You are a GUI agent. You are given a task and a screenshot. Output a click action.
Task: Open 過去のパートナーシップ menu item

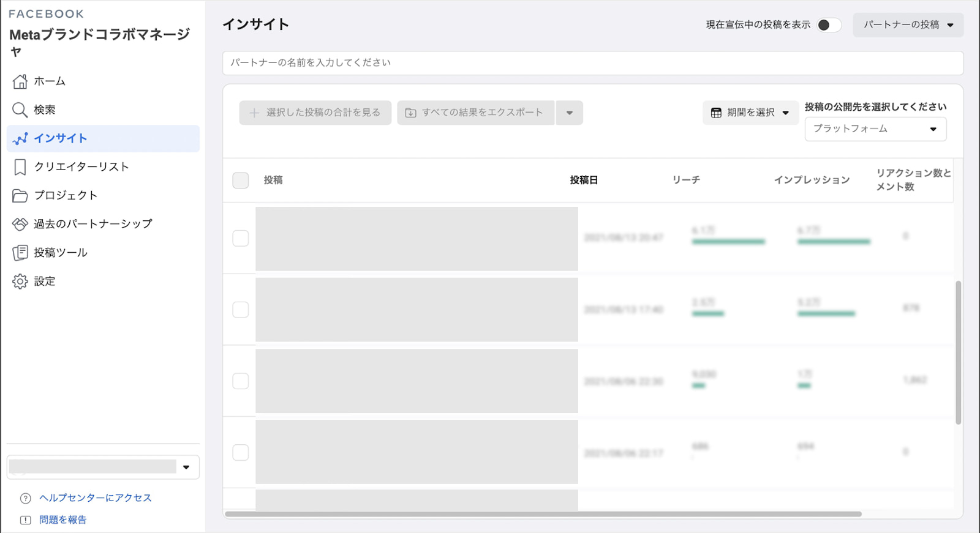pos(103,224)
